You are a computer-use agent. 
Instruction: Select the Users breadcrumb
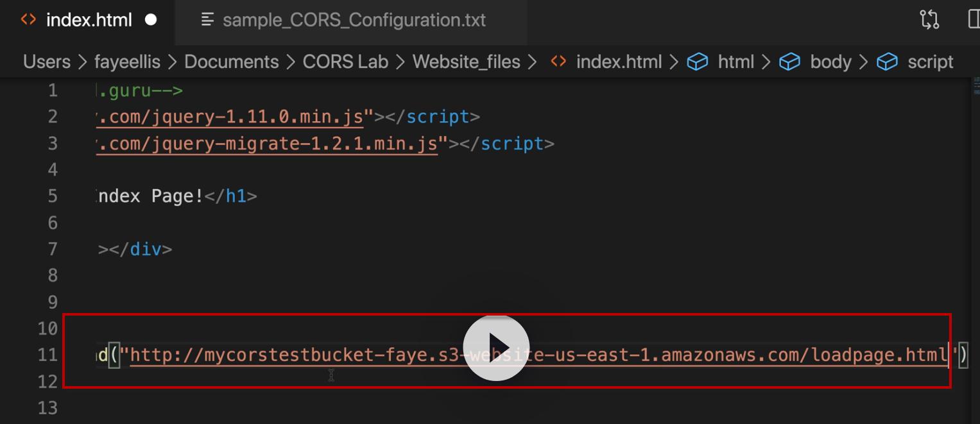tap(47, 62)
